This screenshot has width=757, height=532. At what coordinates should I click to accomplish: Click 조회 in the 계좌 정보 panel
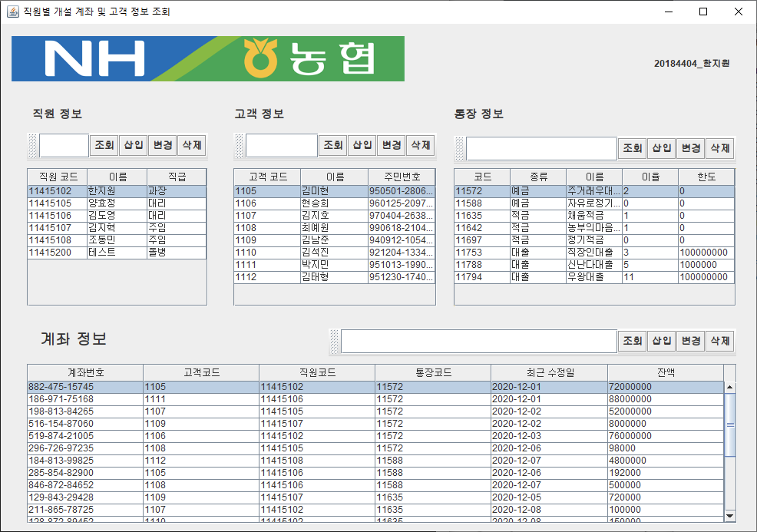pyautogui.click(x=633, y=340)
